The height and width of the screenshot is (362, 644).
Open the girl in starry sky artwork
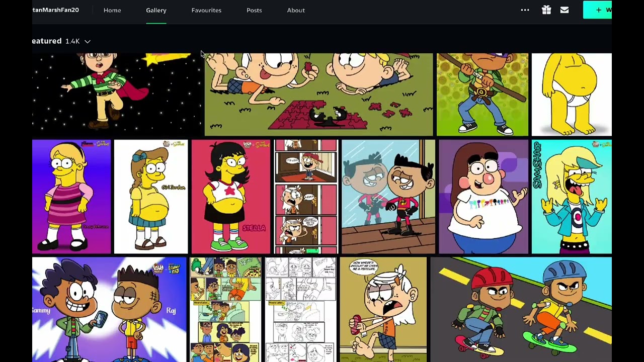pos(117,95)
